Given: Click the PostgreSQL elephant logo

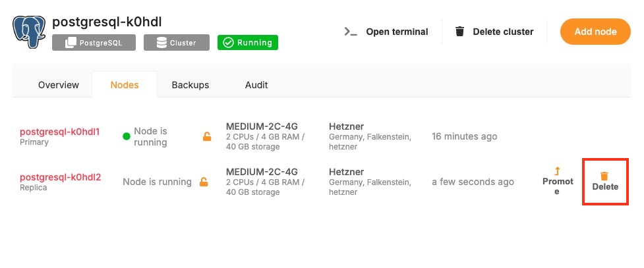Looking at the screenshot, I should [29, 32].
